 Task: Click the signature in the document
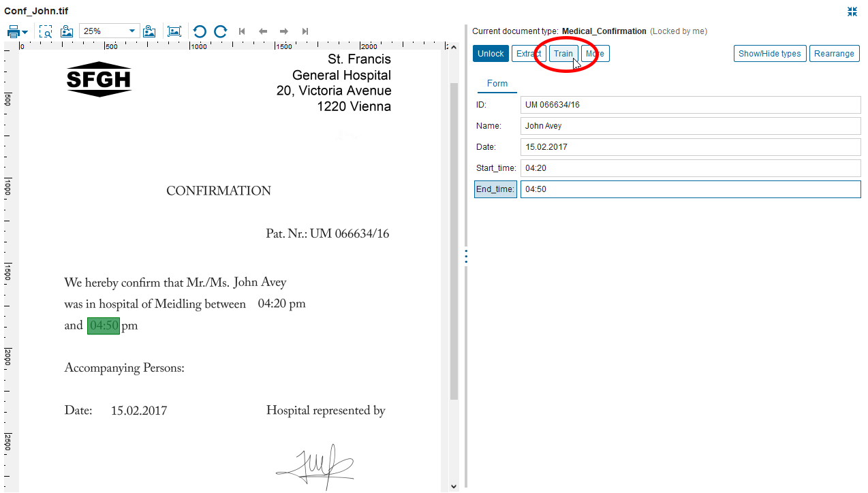[x=315, y=466]
